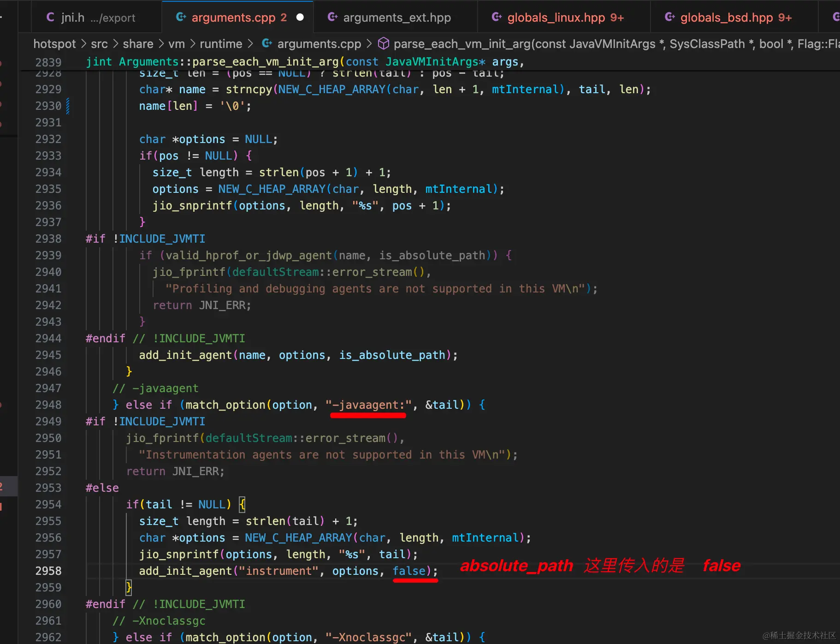This screenshot has width=840, height=644.
Task: Click the C++ icon in the breadcrumb bar
Action: pyautogui.click(x=267, y=44)
